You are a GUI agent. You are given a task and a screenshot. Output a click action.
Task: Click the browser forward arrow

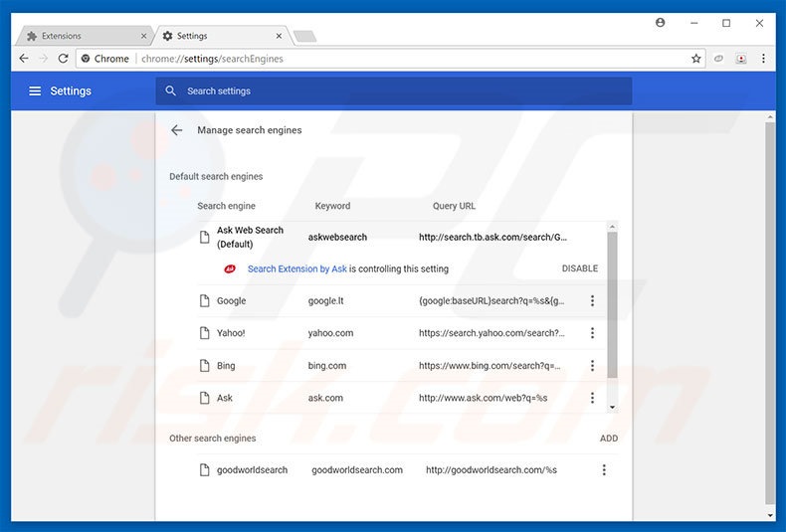pyautogui.click(x=44, y=59)
